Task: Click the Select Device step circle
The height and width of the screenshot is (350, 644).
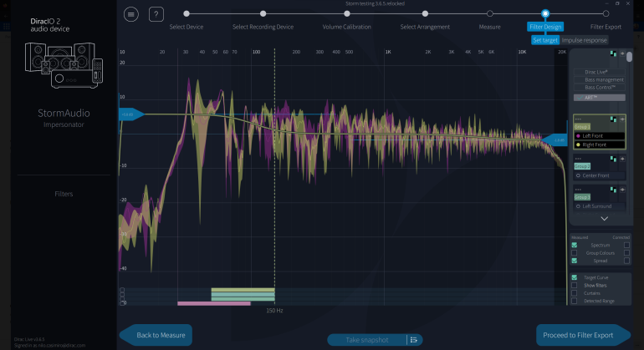Action: 186,13
